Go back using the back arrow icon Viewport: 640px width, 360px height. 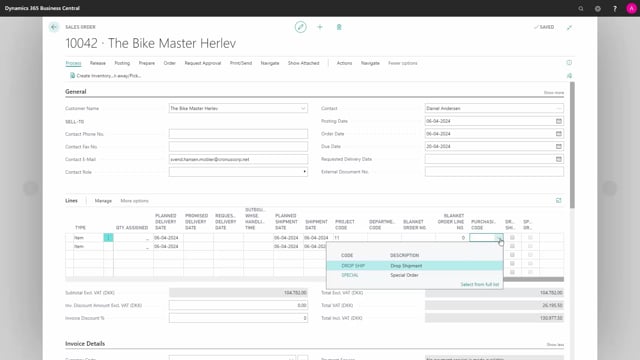(54, 27)
